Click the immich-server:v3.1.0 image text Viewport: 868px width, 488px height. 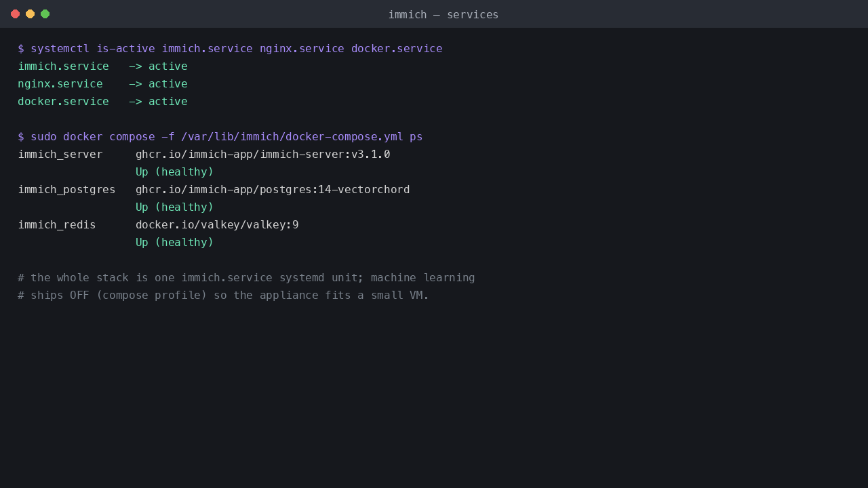point(263,155)
